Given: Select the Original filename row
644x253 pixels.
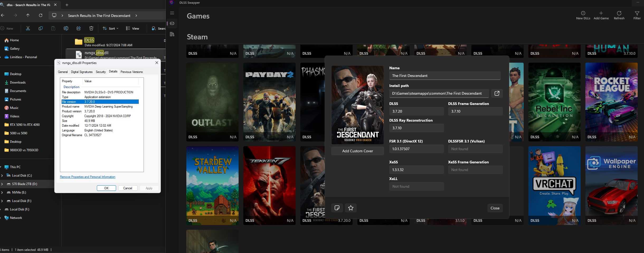Looking at the screenshot, I should (x=100, y=135).
